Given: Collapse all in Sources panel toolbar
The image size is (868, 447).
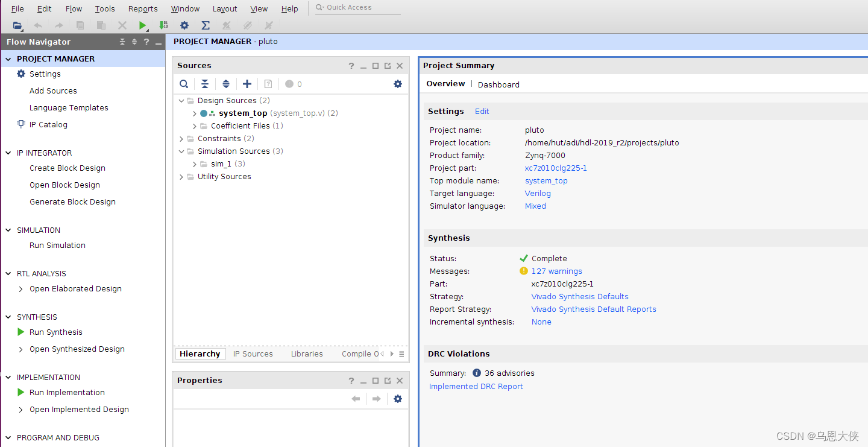Looking at the screenshot, I should (205, 84).
